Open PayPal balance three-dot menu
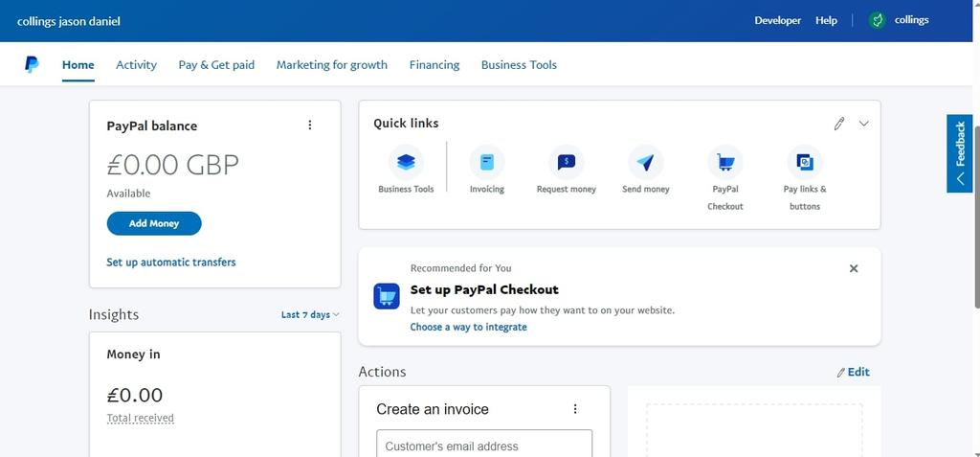The width and height of the screenshot is (980, 457). (x=309, y=126)
